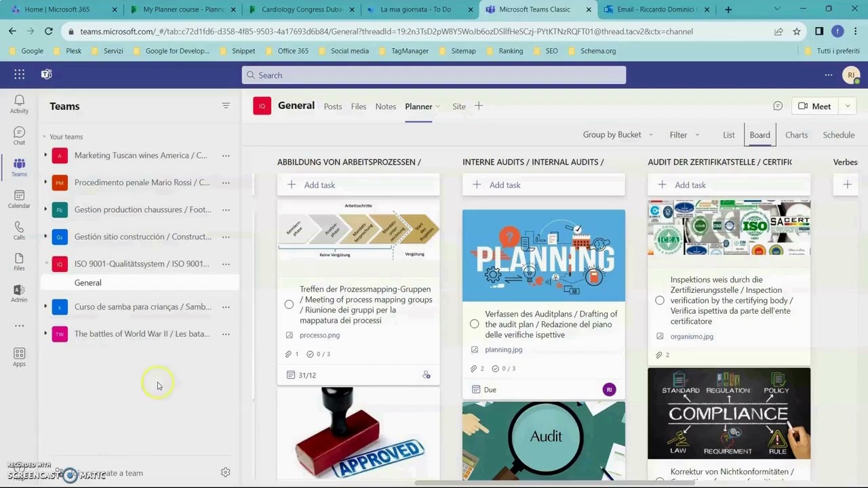
Task: Open the Planner tab chevron menu
Action: tap(438, 106)
